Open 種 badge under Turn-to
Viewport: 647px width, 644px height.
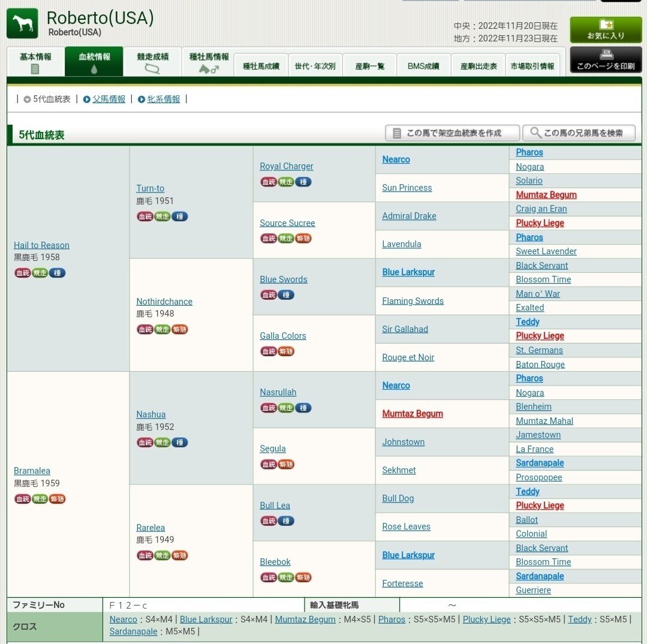point(180,216)
